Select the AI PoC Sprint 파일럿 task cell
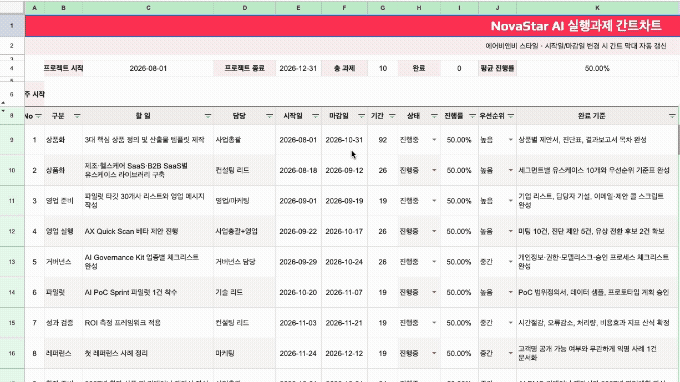The width and height of the screenshot is (680, 382). tap(148, 292)
